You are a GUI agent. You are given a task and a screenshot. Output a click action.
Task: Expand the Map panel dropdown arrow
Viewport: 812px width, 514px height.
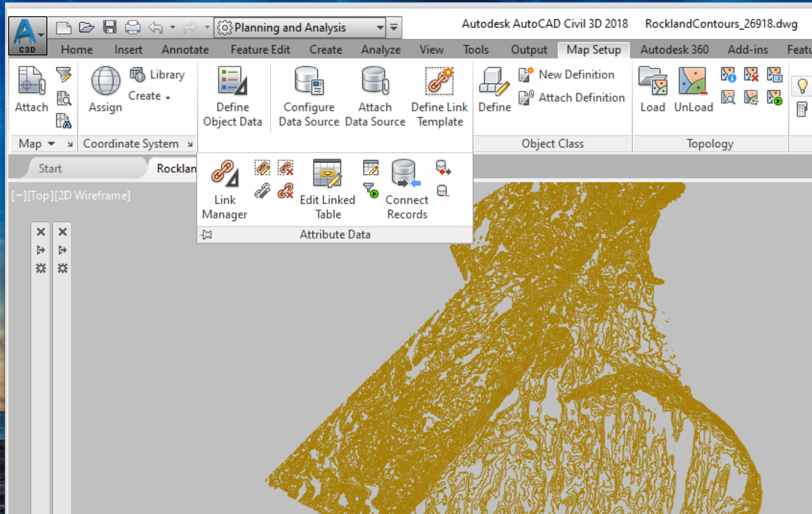pyautogui.click(x=51, y=144)
